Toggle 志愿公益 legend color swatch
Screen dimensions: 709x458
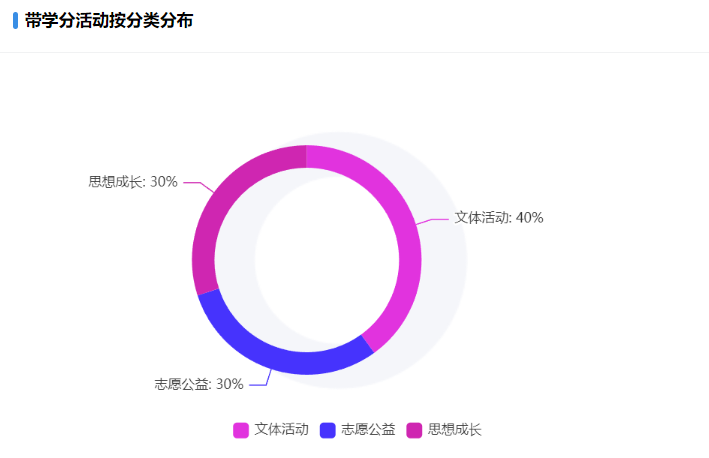click(x=327, y=430)
